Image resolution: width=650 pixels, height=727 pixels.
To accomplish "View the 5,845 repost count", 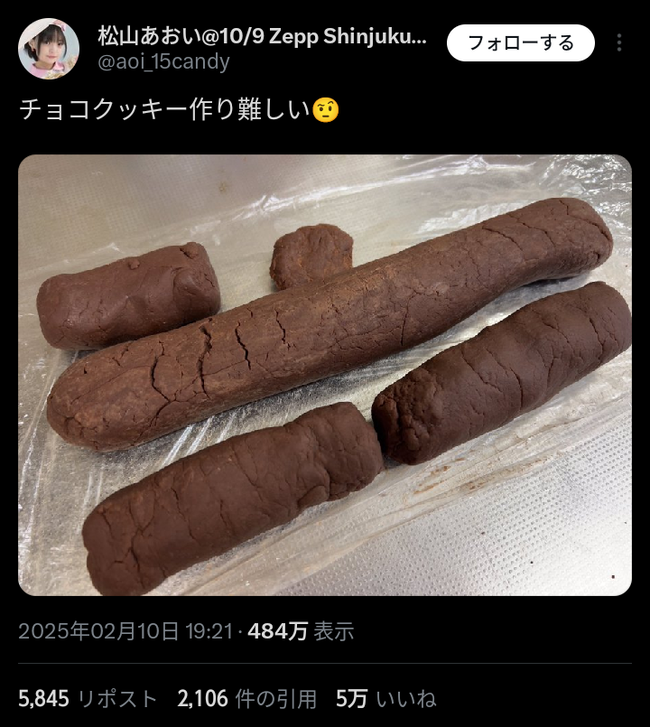I will click(x=44, y=699).
